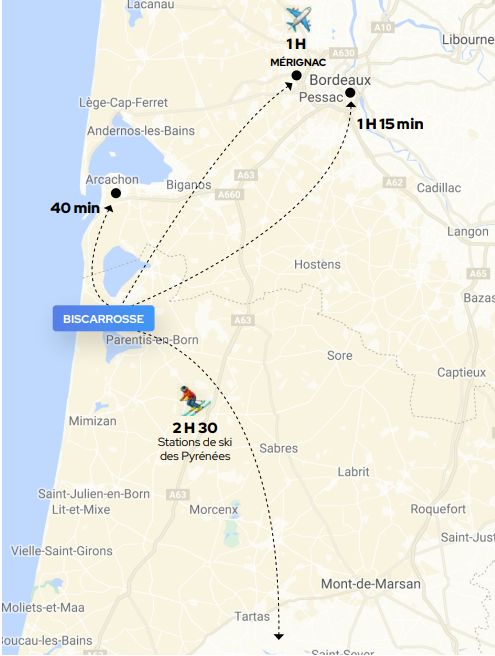Click the '1 H 15 min' travel time label
The width and height of the screenshot is (495, 656).
390,124
